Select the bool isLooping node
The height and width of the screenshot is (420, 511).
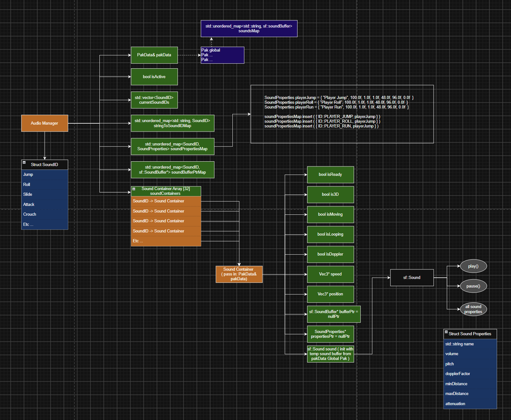[331, 234]
